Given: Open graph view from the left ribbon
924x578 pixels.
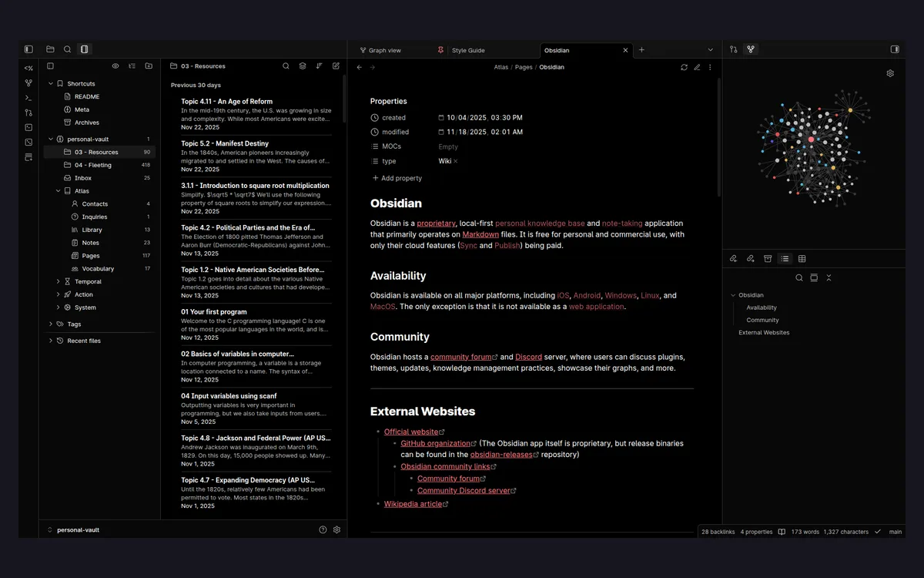Looking at the screenshot, I should tap(28, 82).
